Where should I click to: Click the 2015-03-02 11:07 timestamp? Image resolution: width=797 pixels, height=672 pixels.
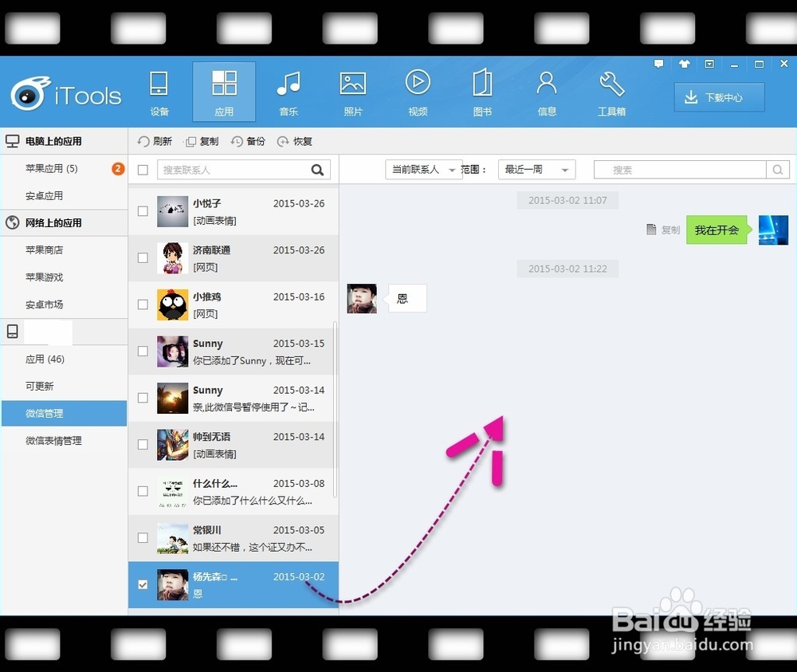567,200
